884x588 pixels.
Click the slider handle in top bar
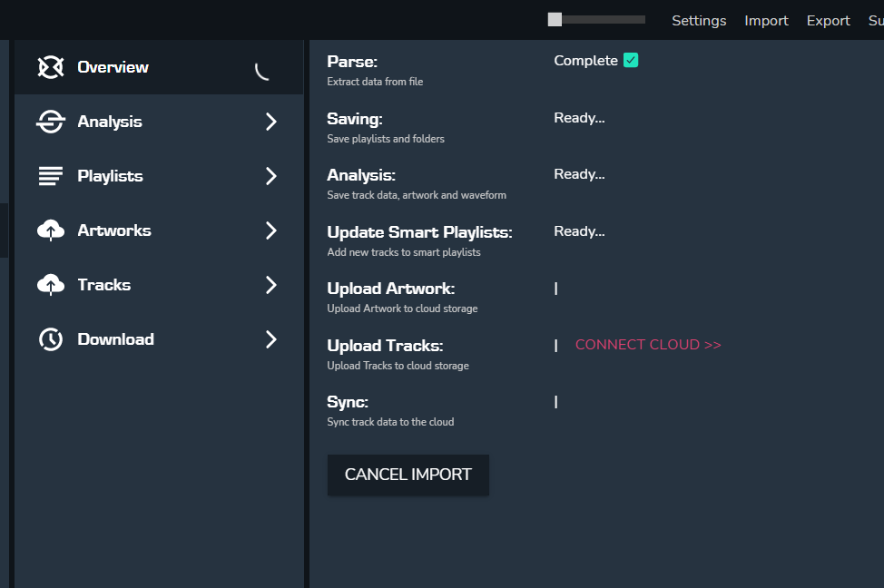click(555, 19)
